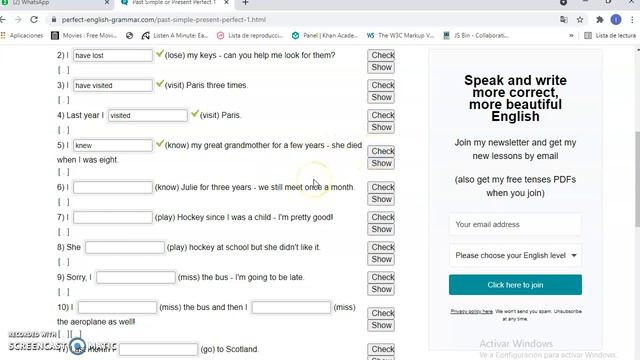
Task: Check answer for question 10
Action: (x=381, y=313)
